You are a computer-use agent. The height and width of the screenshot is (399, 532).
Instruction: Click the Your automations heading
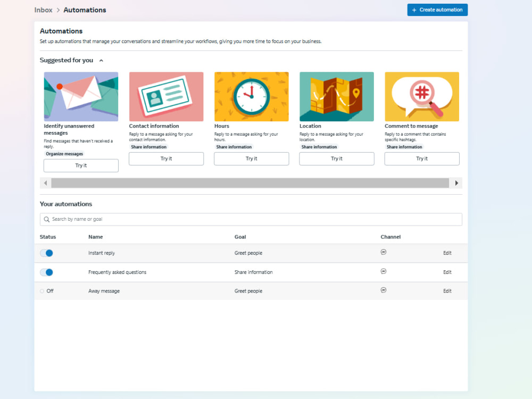[66, 204]
